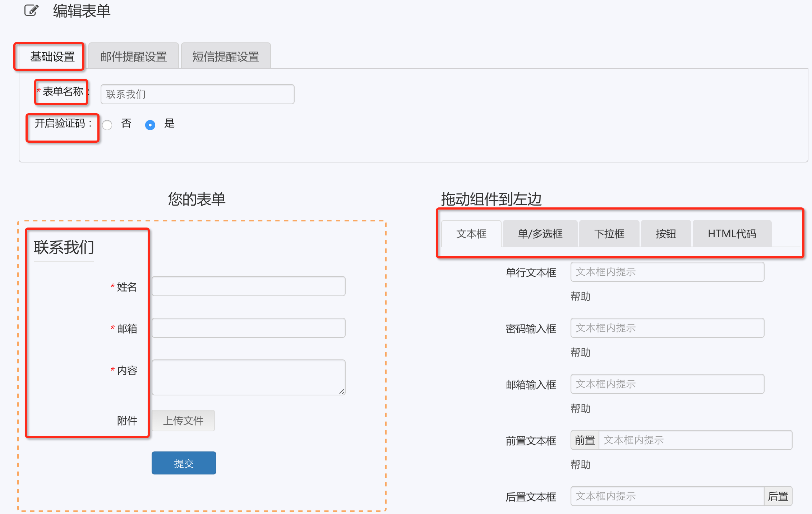Switch to the 下拉框 components tab
This screenshot has height=514, width=812.
609,234
